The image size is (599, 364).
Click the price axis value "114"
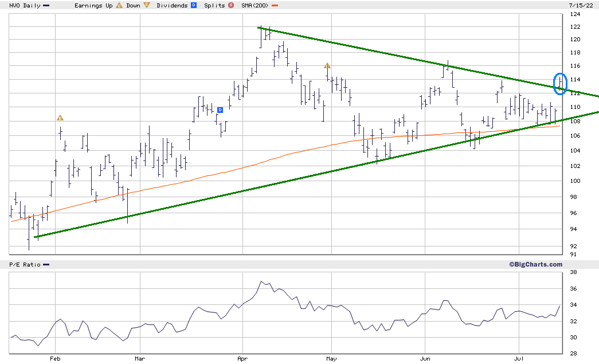(575, 80)
